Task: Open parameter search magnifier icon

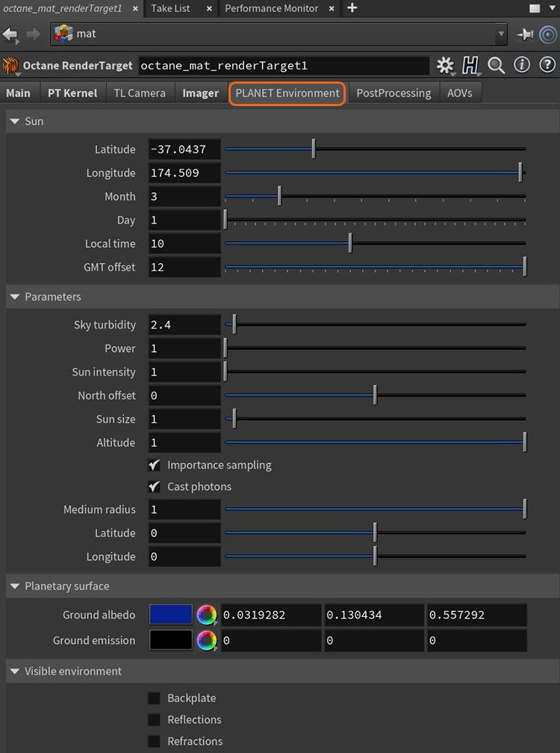Action: click(497, 65)
